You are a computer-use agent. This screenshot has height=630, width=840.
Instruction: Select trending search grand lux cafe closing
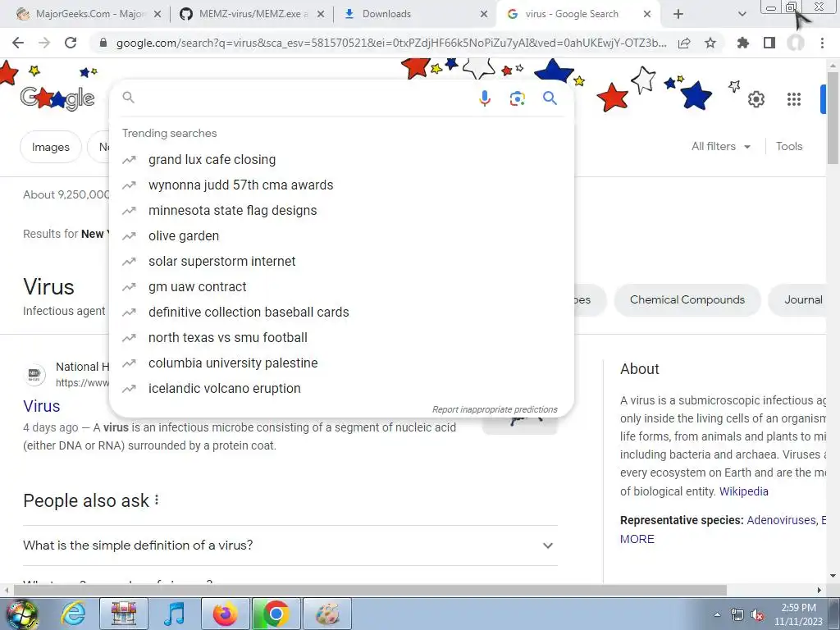341,160
